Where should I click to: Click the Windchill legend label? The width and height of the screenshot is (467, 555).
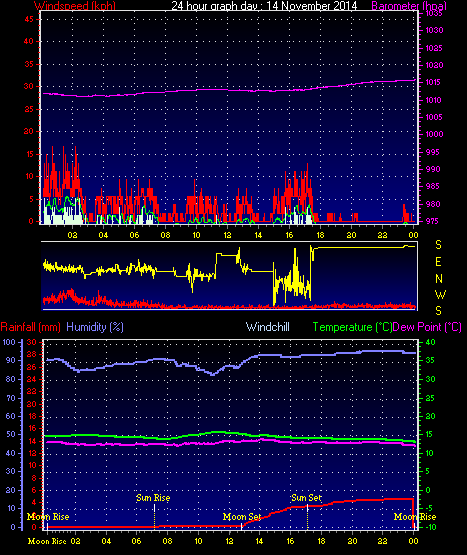(x=268, y=327)
